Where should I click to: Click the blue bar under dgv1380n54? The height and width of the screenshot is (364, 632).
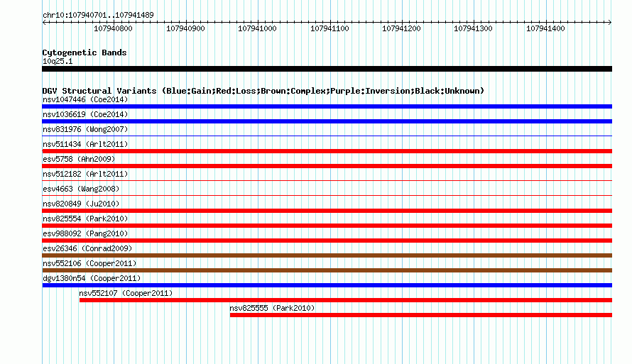327,285
